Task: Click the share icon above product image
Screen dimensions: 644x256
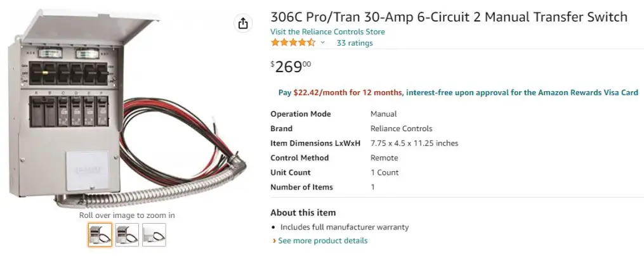Action: pos(243,24)
